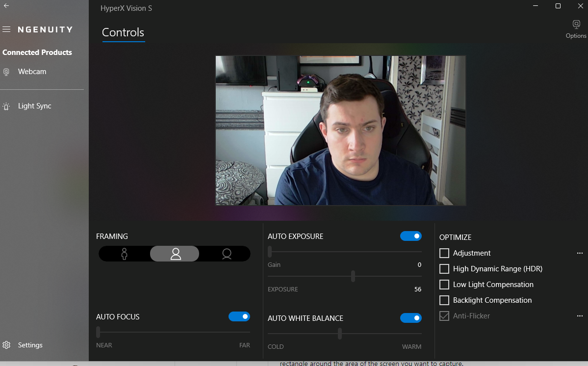Toggle Auto White Balance switch
The width and height of the screenshot is (588, 366).
410,318
